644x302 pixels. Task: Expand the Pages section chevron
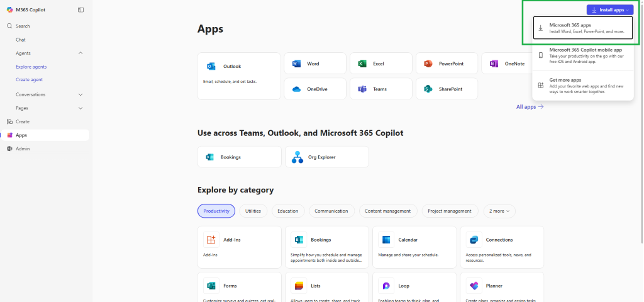[x=80, y=108]
